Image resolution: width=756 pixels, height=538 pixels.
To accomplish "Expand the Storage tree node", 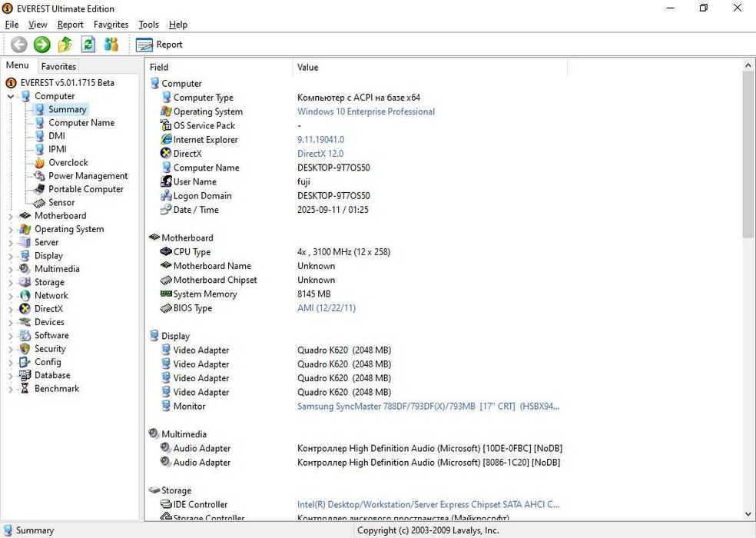I will coord(11,283).
